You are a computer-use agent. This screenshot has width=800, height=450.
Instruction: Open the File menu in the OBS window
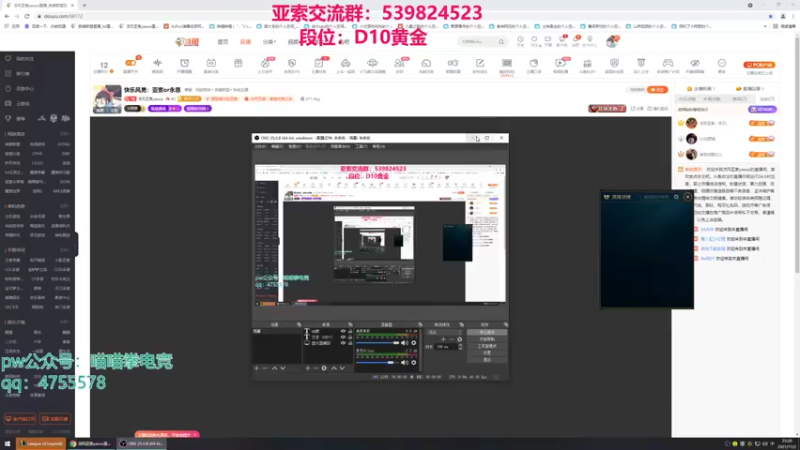[x=260, y=146]
